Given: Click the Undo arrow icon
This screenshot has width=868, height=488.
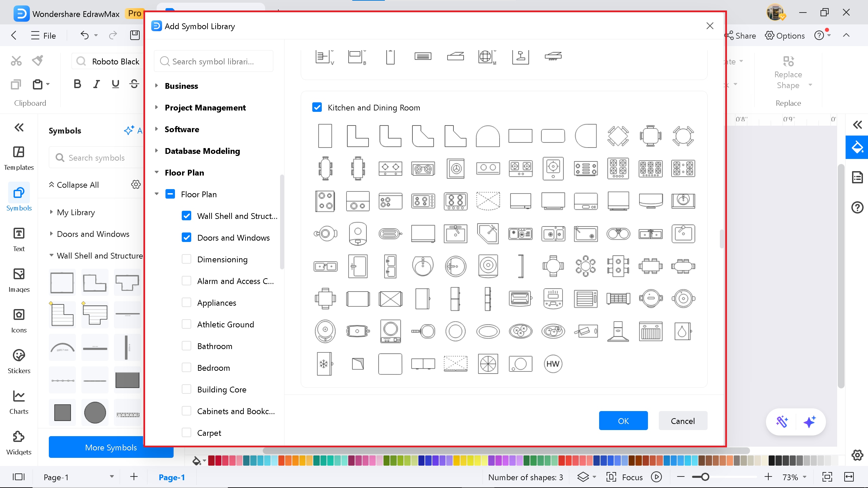Looking at the screenshot, I should (x=84, y=35).
